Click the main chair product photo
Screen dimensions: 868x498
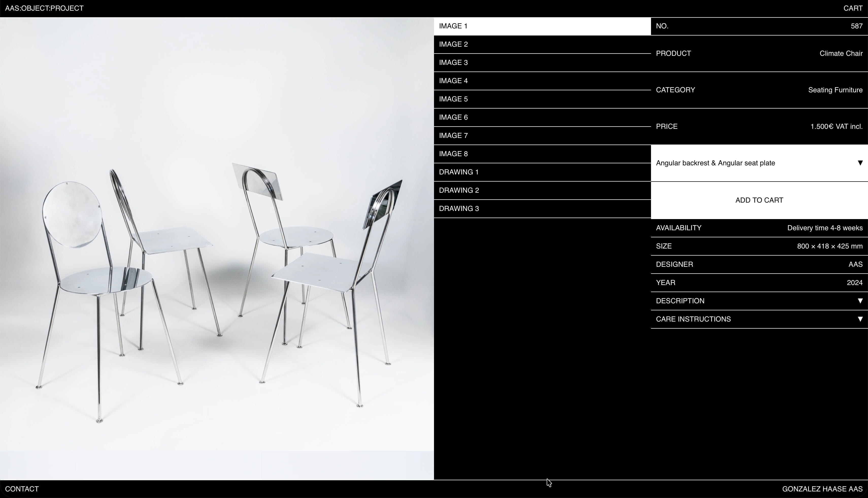(217, 249)
